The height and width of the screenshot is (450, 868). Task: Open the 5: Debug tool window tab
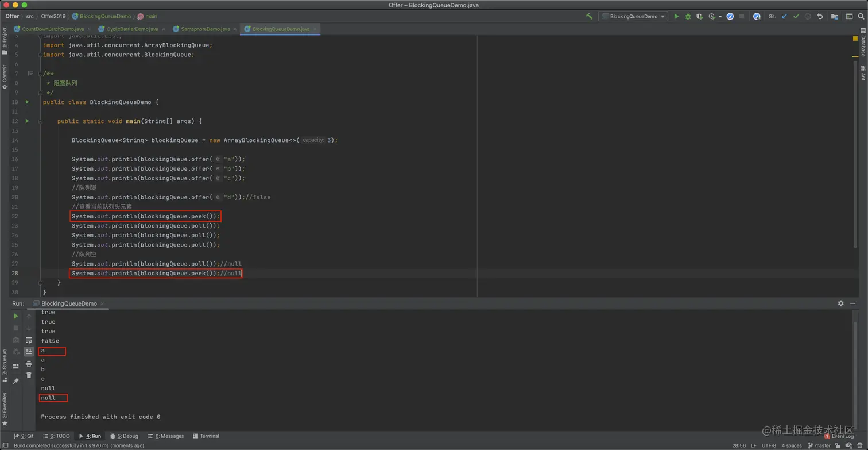coord(124,436)
